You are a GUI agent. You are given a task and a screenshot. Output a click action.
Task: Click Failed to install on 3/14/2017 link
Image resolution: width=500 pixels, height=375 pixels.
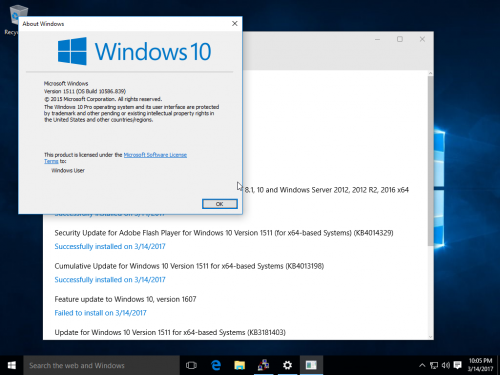[x=100, y=313]
